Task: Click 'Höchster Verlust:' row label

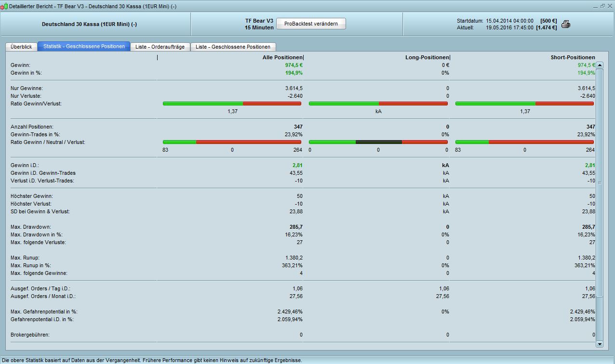Action: click(31, 204)
